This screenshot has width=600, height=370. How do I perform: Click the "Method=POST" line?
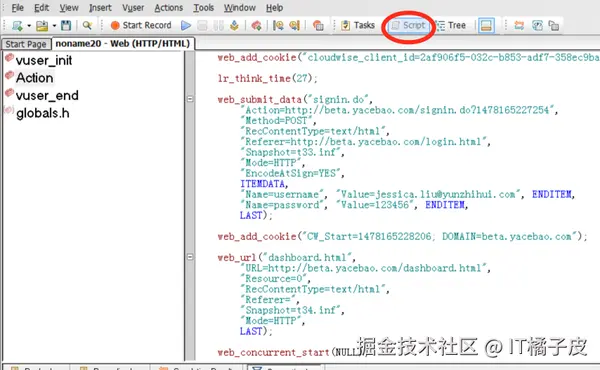(x=278, y=121)
